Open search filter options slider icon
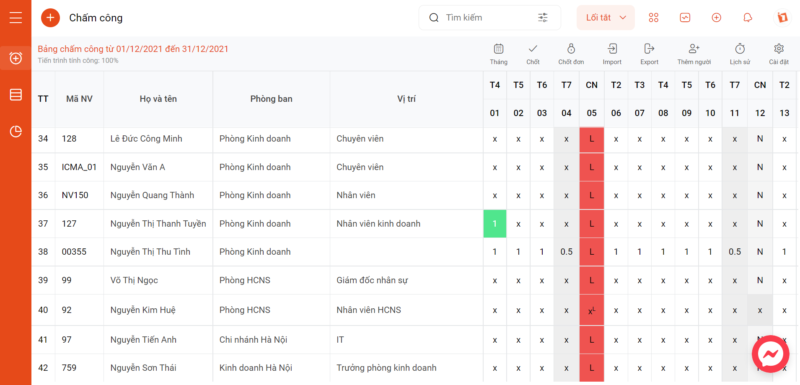Image resolution: width=800 pixels, height=385 pixels. tap(542, 18)
